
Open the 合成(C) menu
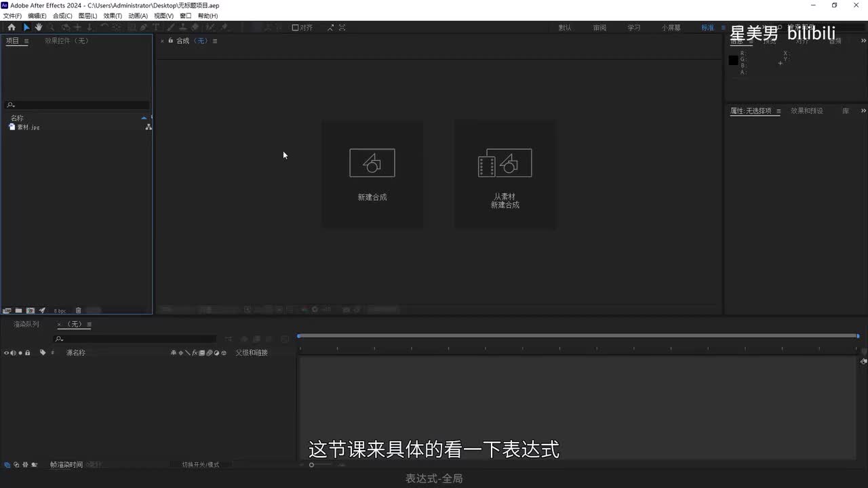coord(62,16)
